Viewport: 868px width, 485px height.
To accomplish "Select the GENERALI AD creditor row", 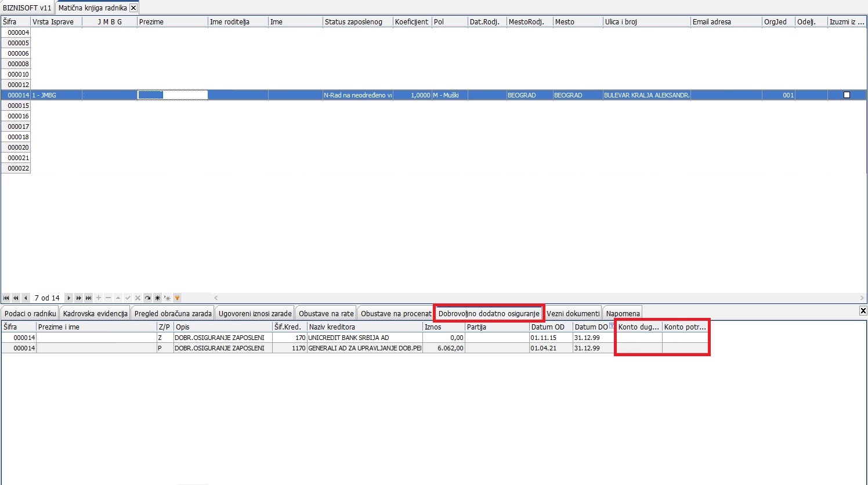I will coord(364,348).
